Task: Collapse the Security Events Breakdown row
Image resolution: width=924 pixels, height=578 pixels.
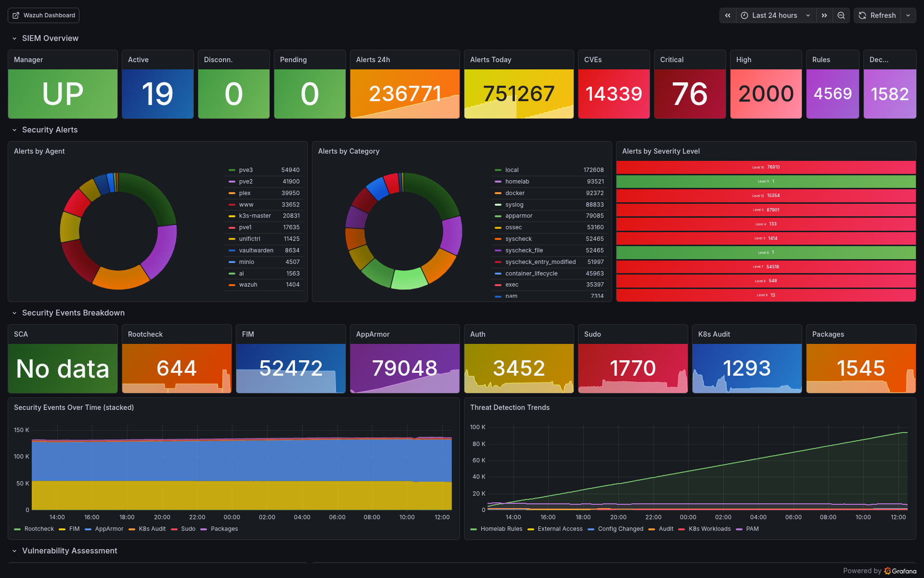Action: pyautogui.click(x=14, y=313)
